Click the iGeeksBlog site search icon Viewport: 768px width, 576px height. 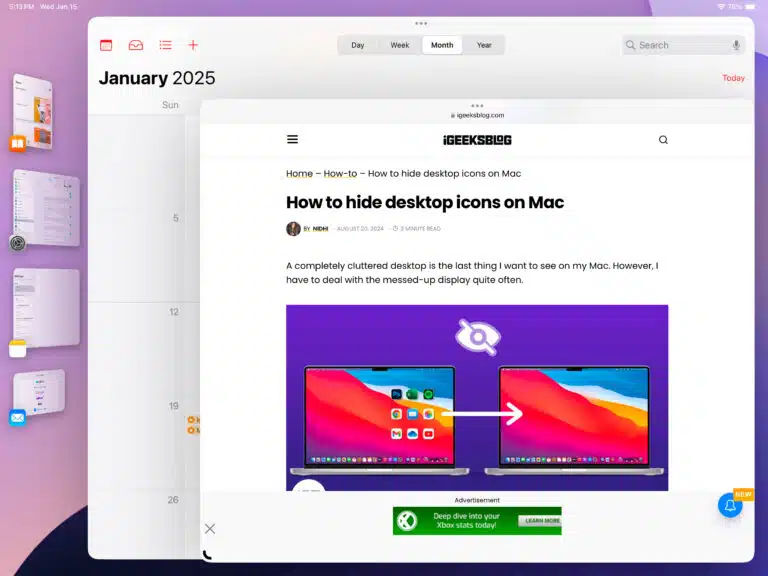click(x=663, y=140)
